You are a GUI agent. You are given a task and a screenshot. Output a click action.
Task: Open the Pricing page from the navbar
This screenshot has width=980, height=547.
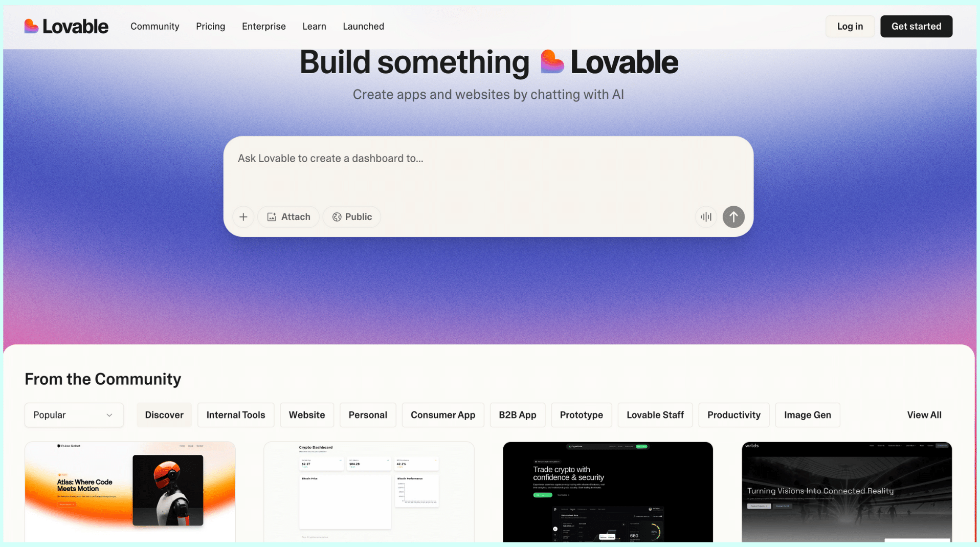pyautogui.click(x=210, y=26)
